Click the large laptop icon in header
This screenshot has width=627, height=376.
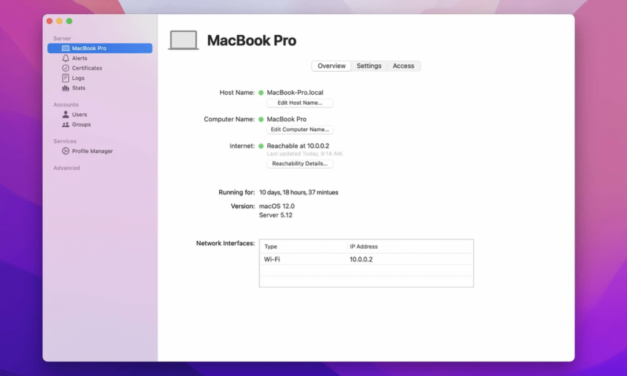[184, 40]
